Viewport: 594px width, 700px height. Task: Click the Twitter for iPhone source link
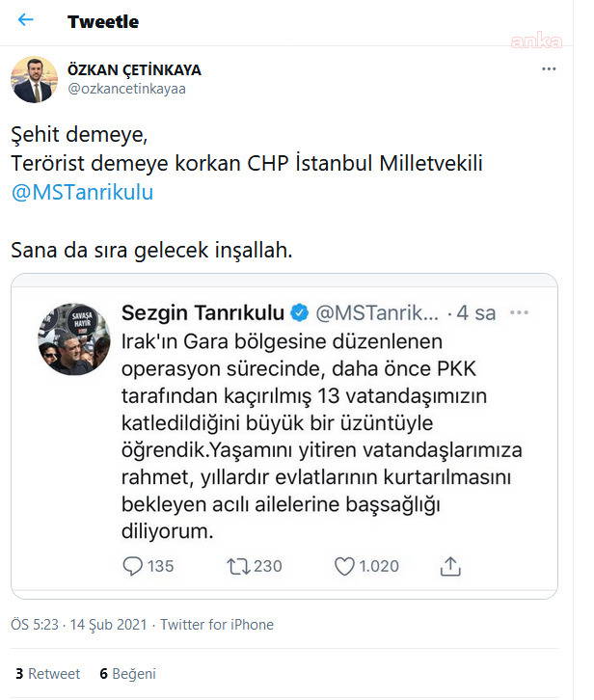coord(217,625)
